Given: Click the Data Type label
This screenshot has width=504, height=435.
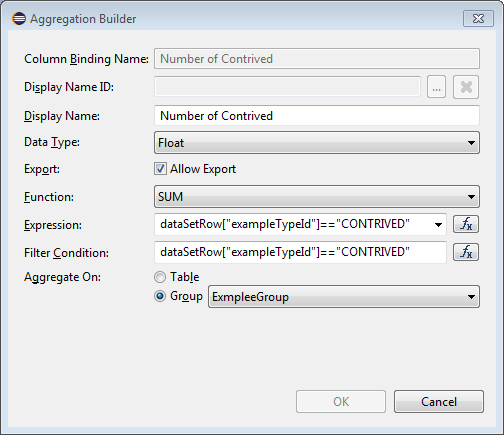Looking at the screenshot, I should point(52,142).
